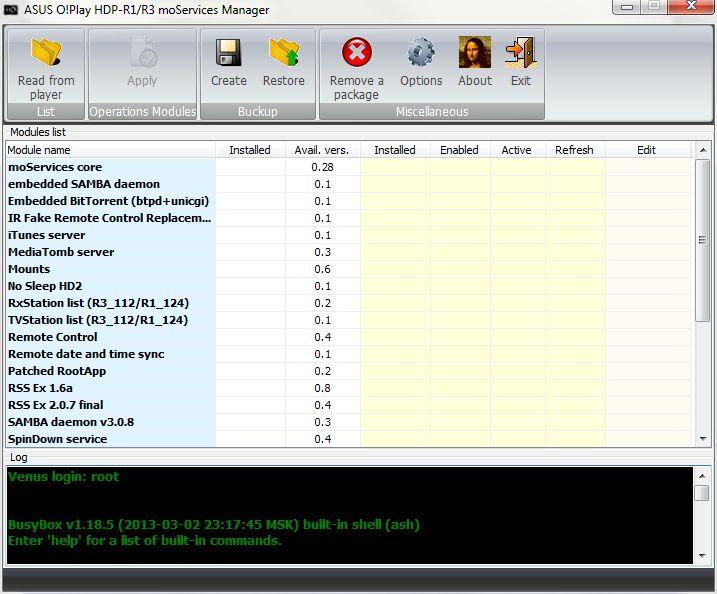Click the Enabled column header
The height and width of the screenshot is (594, 717).
(x=459, y=150)
